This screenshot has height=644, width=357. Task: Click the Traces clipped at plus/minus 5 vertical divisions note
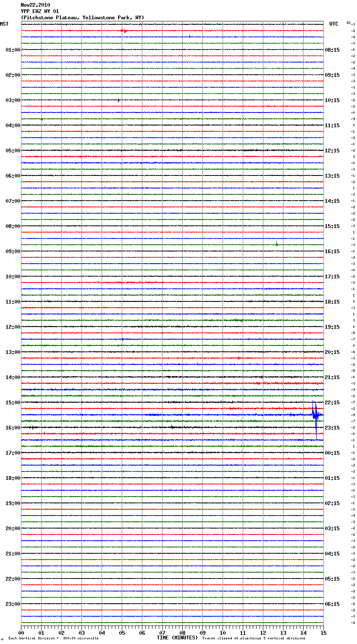254,638
